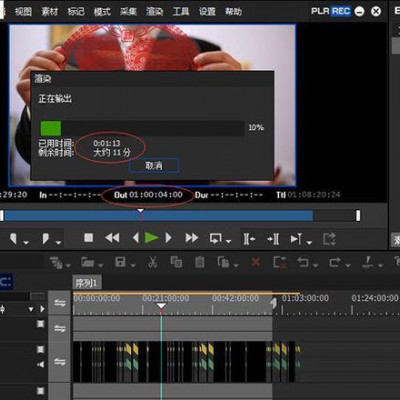
Task: Cancel rendering with the 取消 button
Action: coord(154,166)
